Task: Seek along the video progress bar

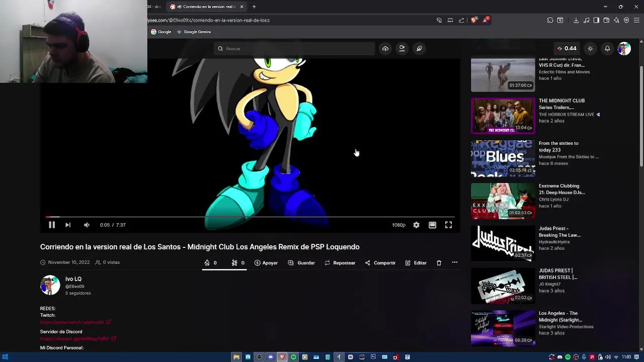Action: 250,217
